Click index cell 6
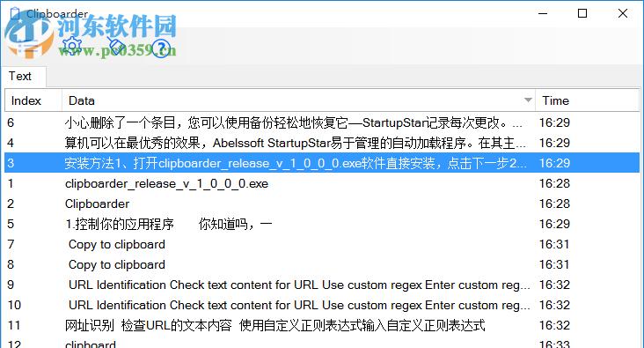 [11, 122]
